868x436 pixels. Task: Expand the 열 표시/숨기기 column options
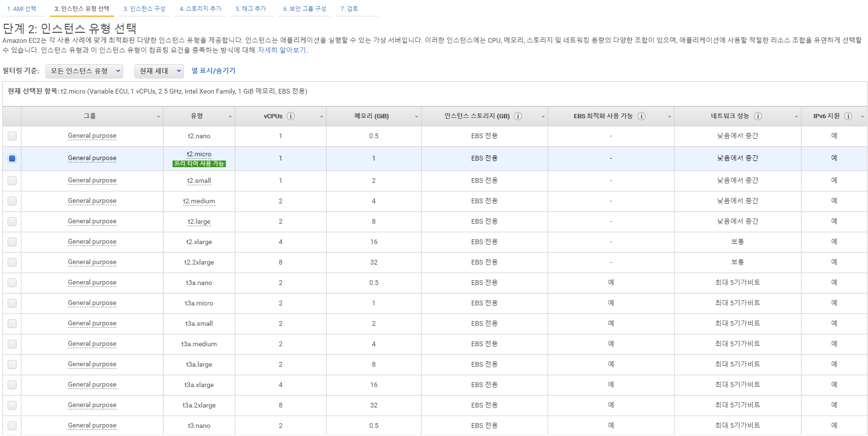tap(213, 71)
